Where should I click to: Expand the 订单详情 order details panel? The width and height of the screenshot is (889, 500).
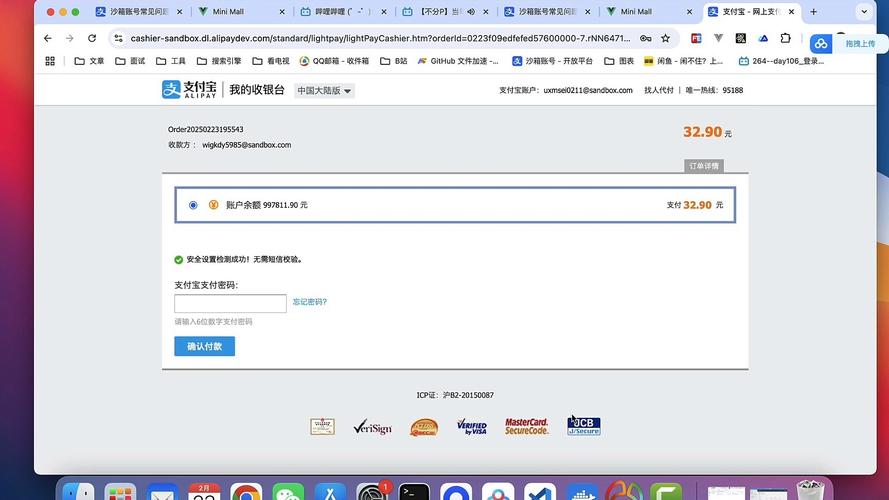click(x=703, y=166)
